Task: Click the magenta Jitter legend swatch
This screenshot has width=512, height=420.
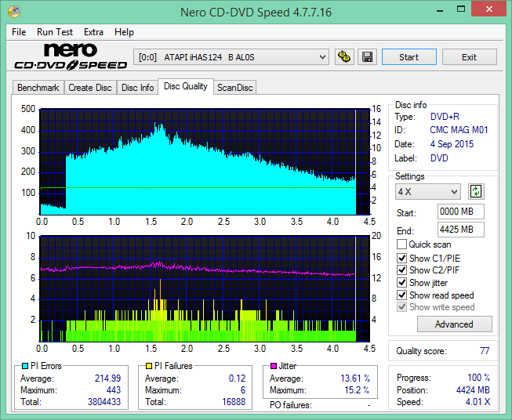Action: [274, 366]
